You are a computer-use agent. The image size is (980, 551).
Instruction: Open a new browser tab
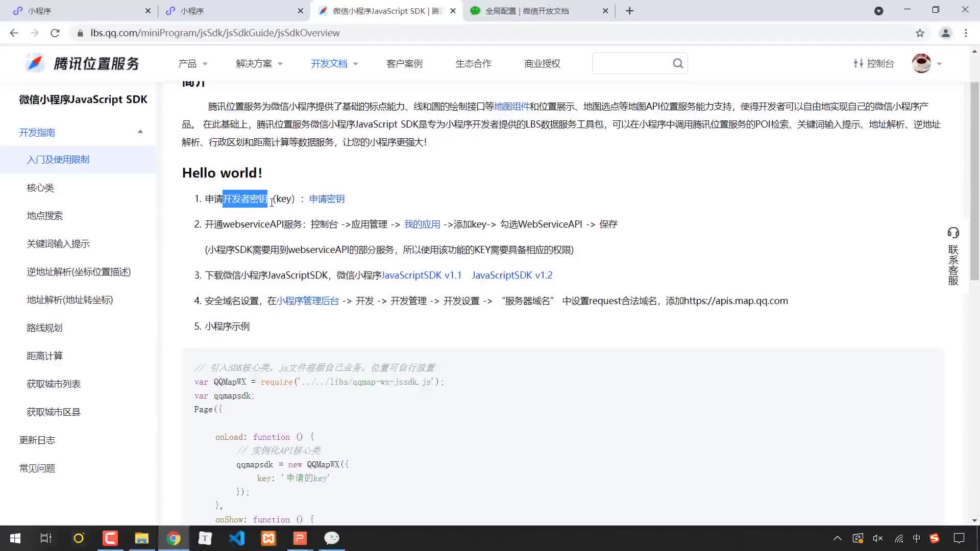pyautogui.click(x=629, y=11)
